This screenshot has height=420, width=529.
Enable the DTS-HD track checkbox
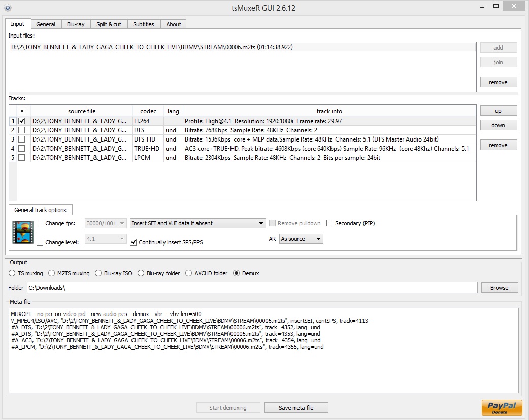pos(22,139)
